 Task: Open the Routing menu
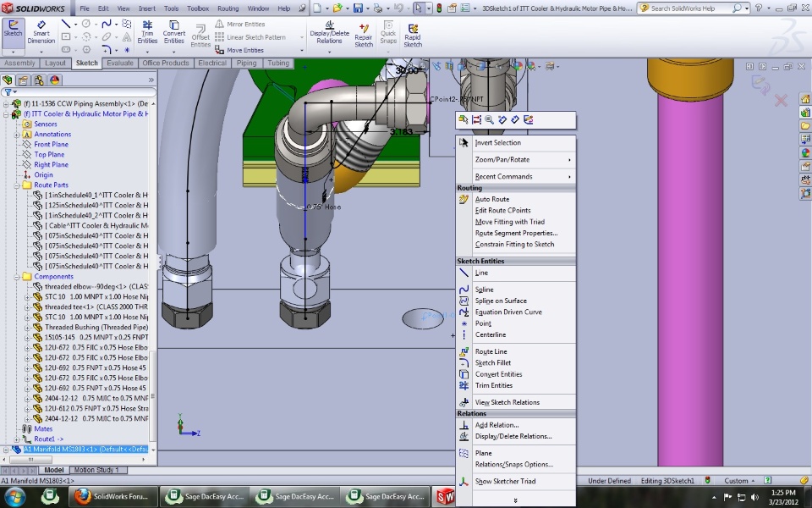coord(228,8)
